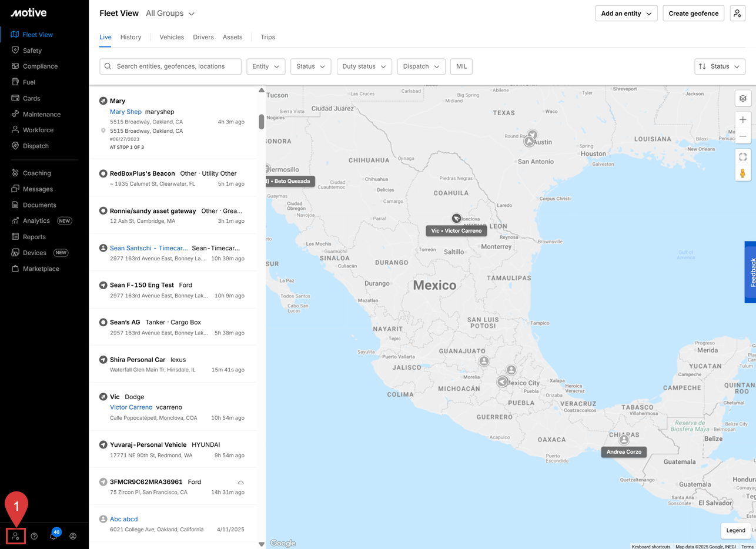The image size is (756, 549).
Task: Switch to the History tab
Action: (x=131, y=37)
